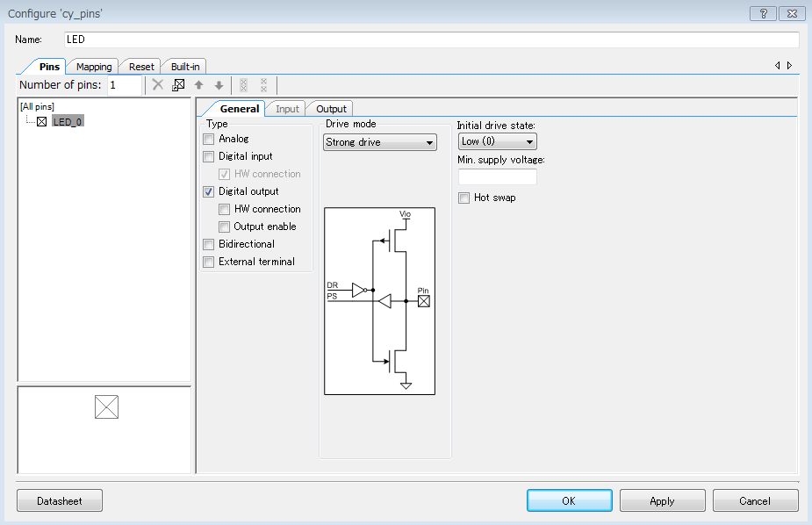Click the pin annotation toolbar icon
The image size is (812, 525).
click(178, 85)
